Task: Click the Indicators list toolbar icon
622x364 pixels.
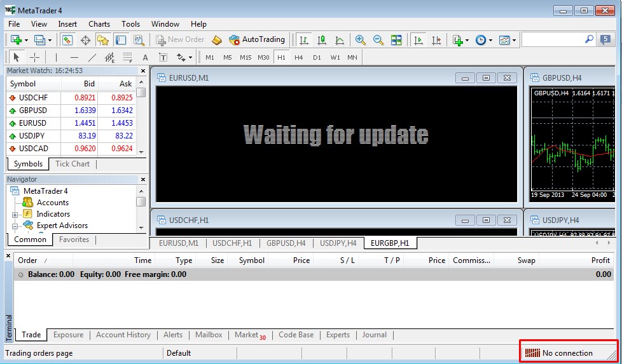Action: [x=458, y=39]
